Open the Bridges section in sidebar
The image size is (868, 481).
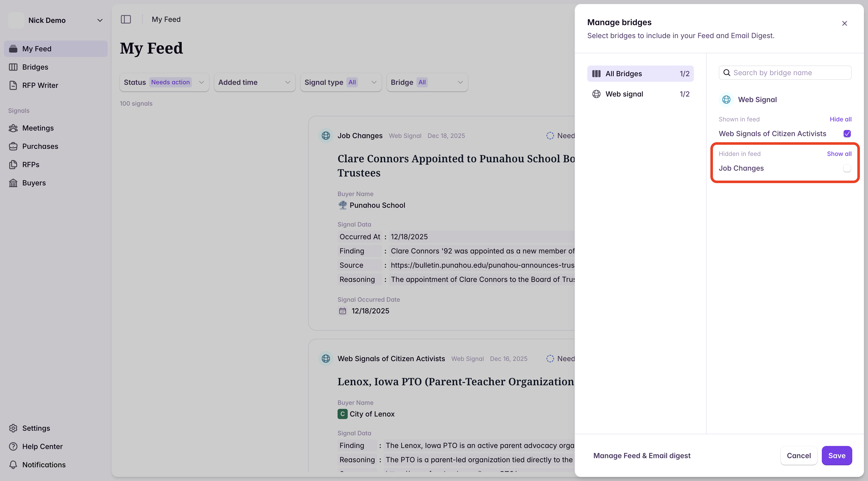click(35, 67)
